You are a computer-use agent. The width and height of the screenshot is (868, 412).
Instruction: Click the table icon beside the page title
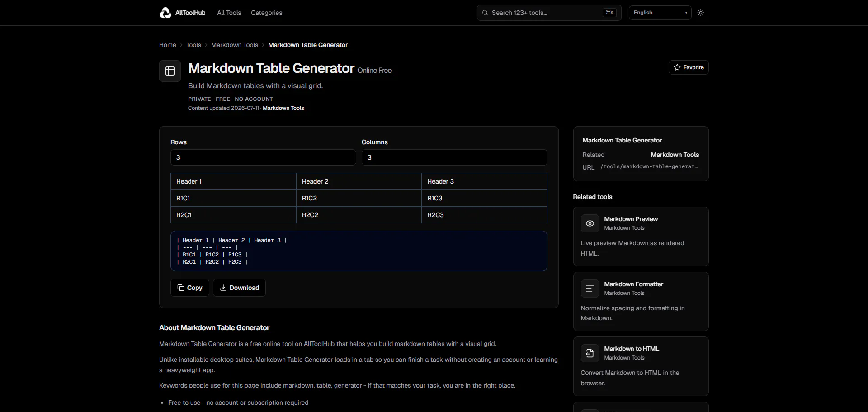[170, 71]
